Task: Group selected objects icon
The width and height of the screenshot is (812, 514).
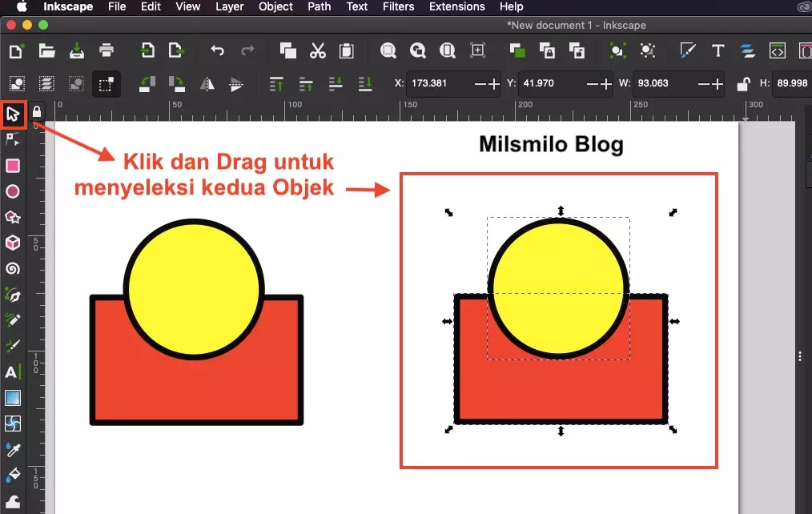Action: pos(617,50)
